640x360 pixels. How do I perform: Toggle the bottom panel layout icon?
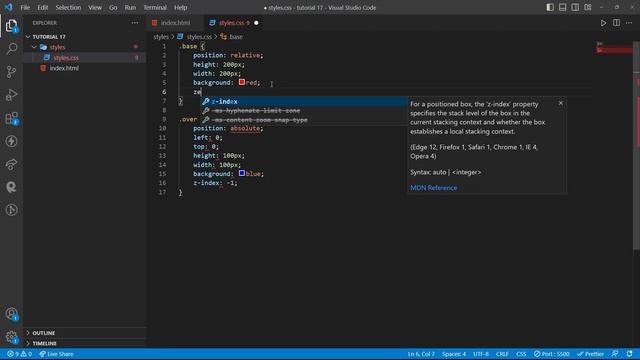click(562, 7)
